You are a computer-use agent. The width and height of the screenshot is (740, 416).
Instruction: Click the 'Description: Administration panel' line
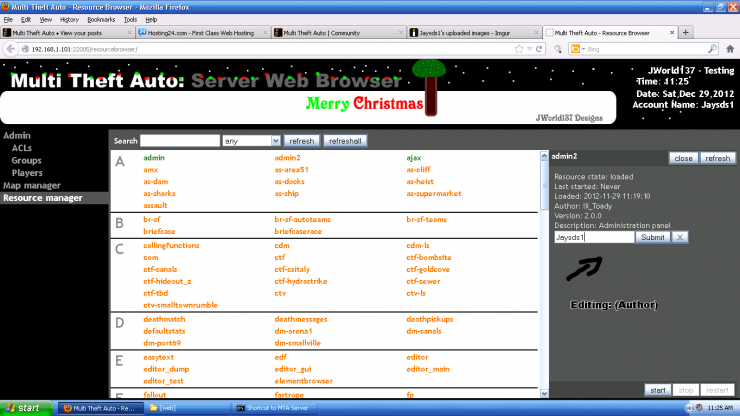click(612, 226)
